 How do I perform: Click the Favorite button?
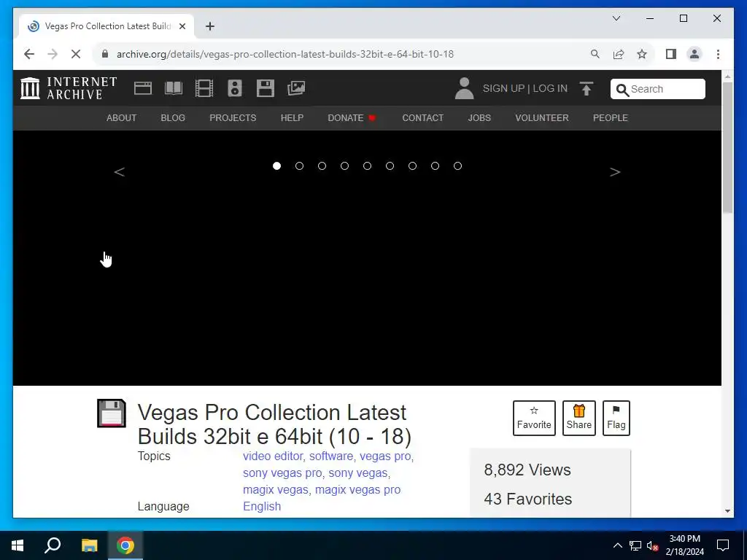(534, 418)
